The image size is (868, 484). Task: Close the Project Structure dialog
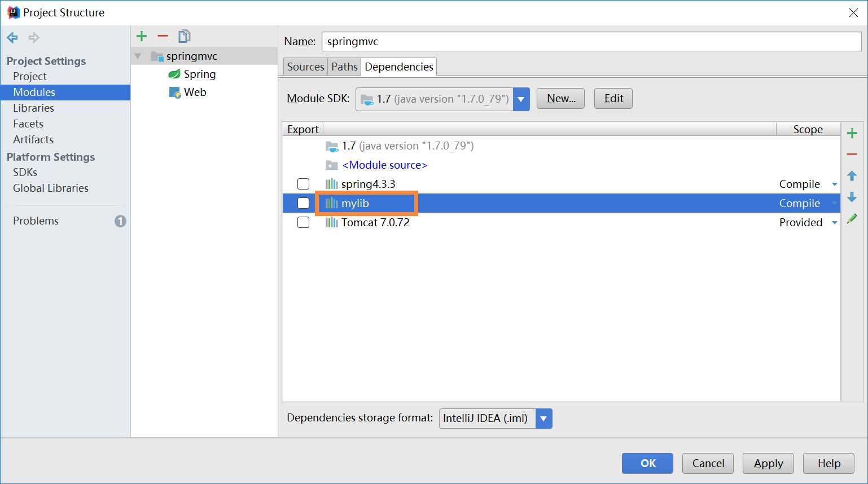853,12
